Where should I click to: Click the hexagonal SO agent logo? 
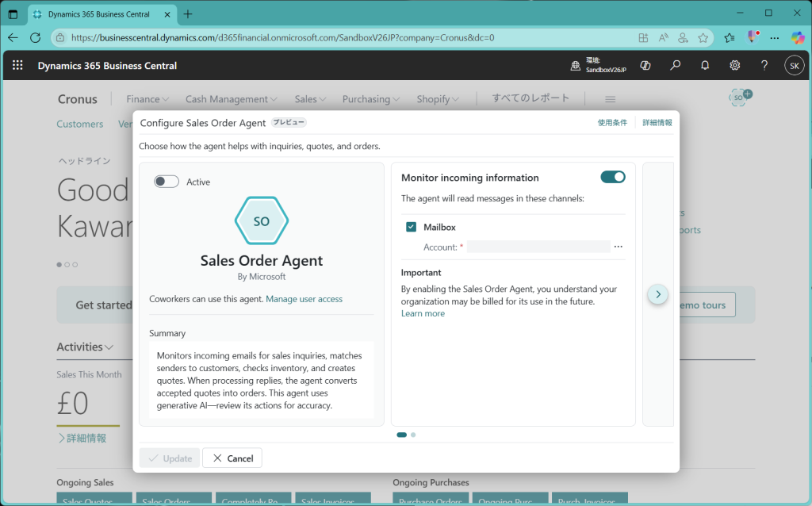262,220
